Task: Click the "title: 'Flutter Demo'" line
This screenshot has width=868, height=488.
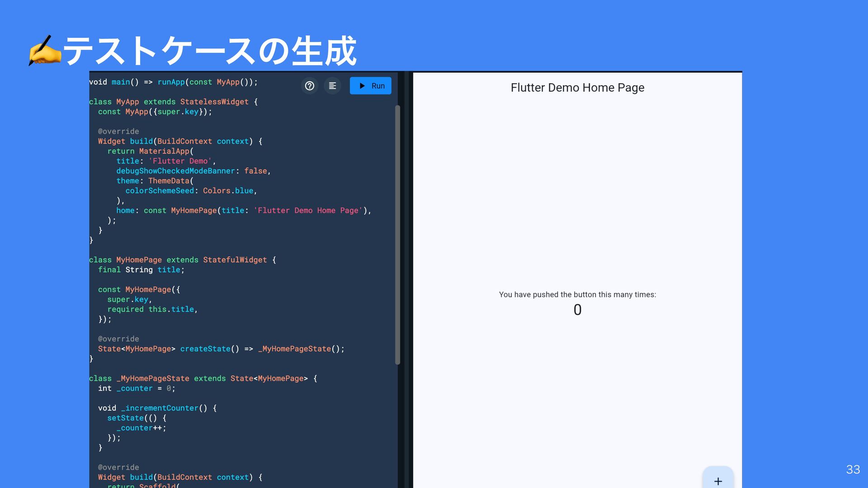Action: [166, 161]
